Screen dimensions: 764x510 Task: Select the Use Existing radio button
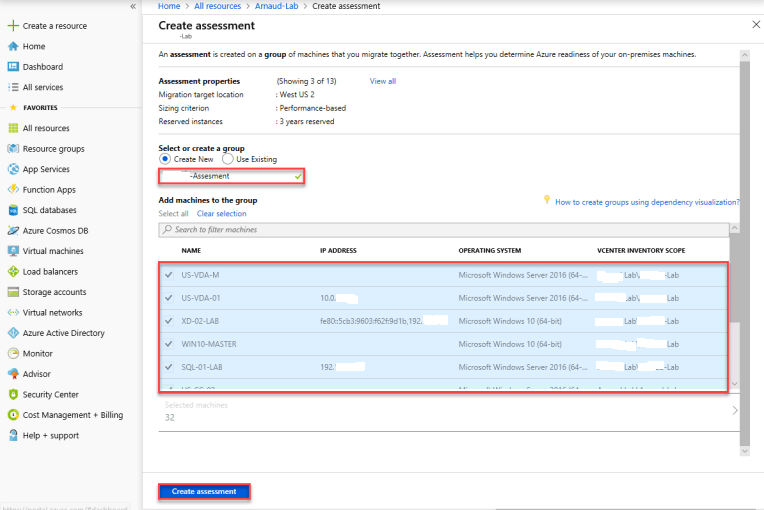[228, 159]
